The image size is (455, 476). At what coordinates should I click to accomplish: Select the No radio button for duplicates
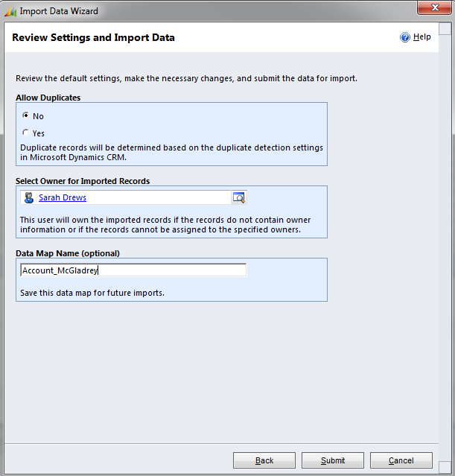26,116
